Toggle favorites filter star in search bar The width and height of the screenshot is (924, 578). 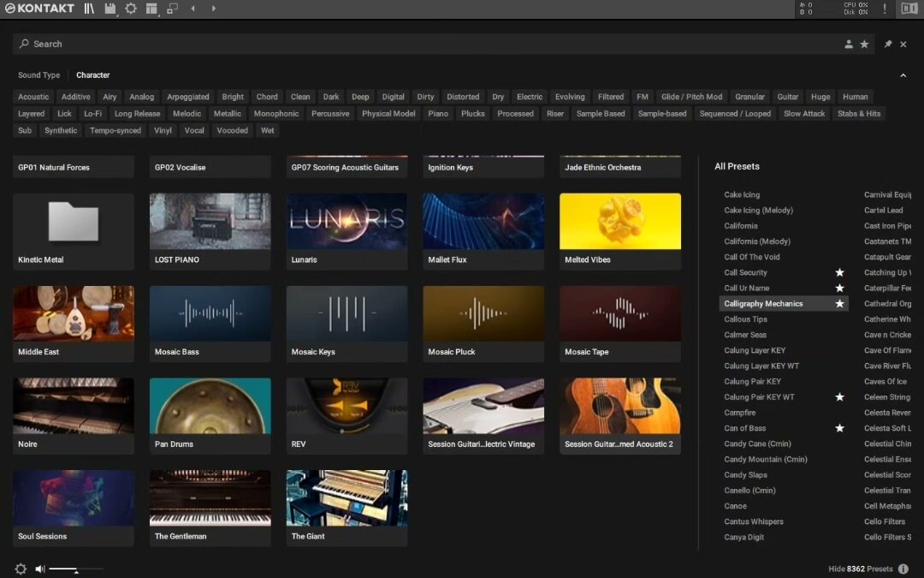864,44
